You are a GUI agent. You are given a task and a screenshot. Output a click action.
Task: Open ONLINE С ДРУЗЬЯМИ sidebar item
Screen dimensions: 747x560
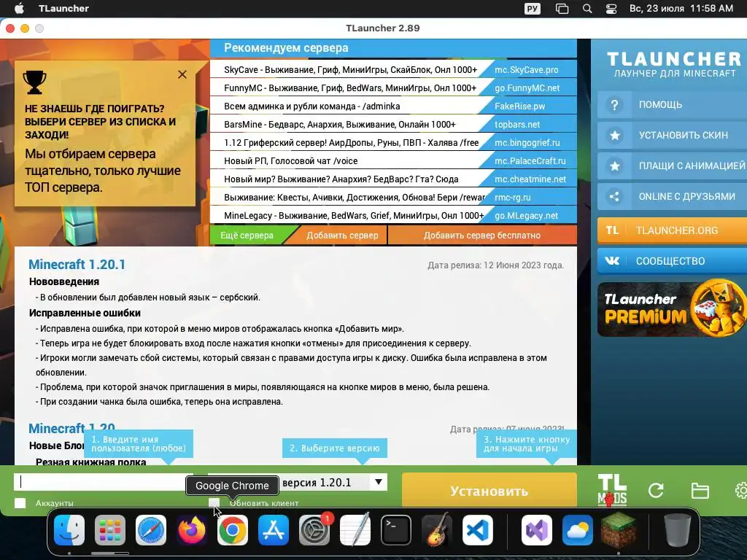[672, 196]
